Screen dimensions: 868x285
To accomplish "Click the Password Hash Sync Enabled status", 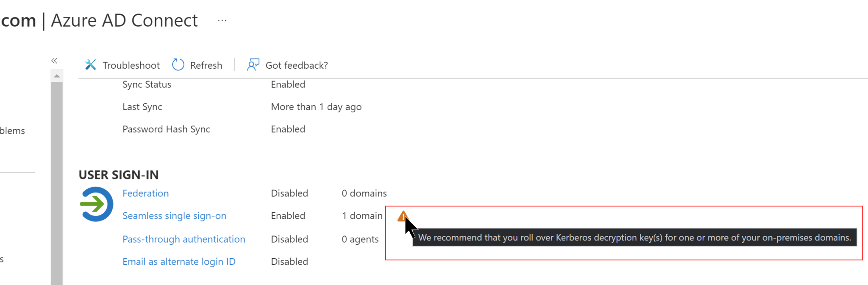I will (288, 129).
